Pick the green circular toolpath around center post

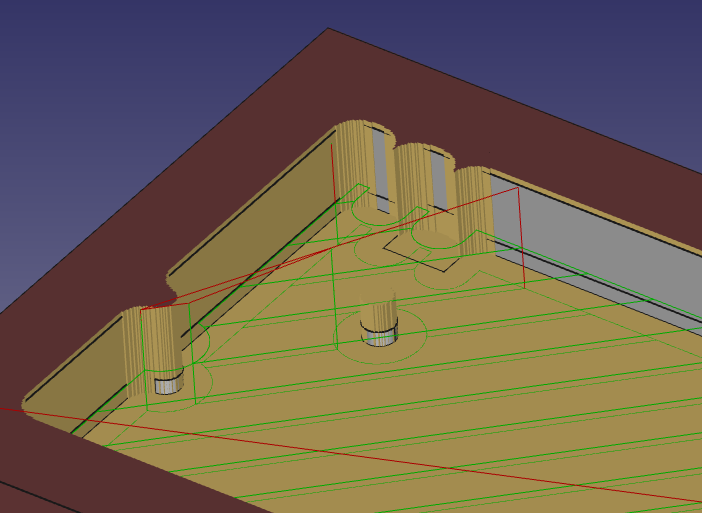[381, 335]
